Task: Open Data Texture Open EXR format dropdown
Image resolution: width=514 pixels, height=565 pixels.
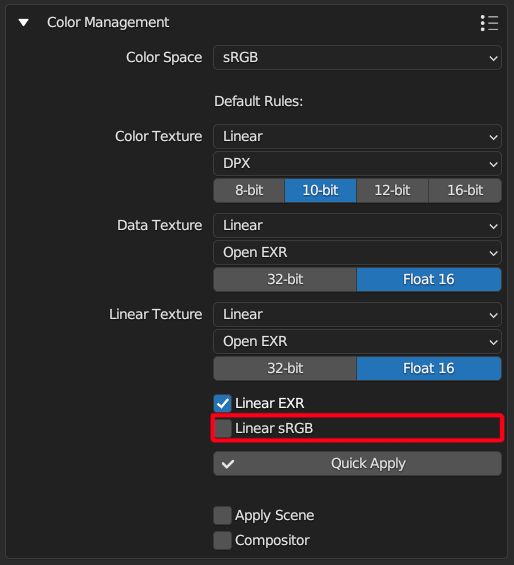Action: (357, 253)
